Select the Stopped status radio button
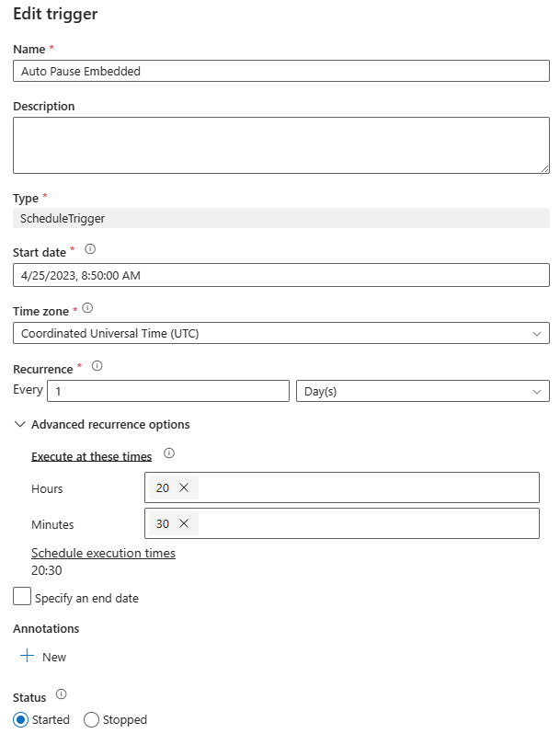This screenshot has height=745, width=560. pyautogui.click(x=91, y=720)
